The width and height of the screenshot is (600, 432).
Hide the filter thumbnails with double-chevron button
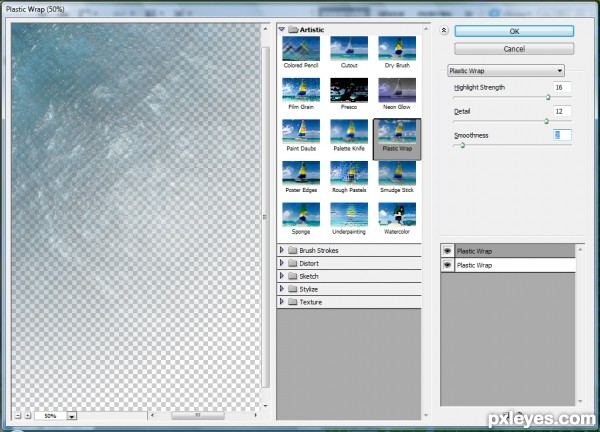tap(444, 30)
